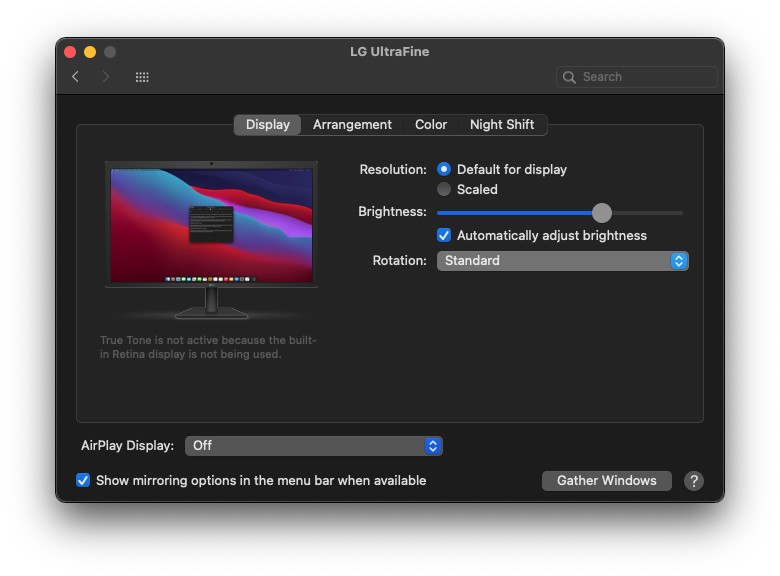Click the True Tone not active notice

point(208,347)
